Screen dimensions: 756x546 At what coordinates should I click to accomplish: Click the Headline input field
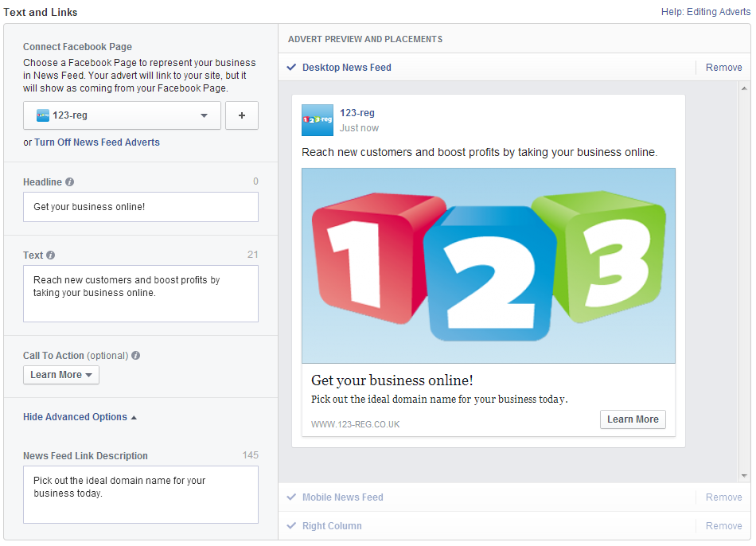[141, 207]
